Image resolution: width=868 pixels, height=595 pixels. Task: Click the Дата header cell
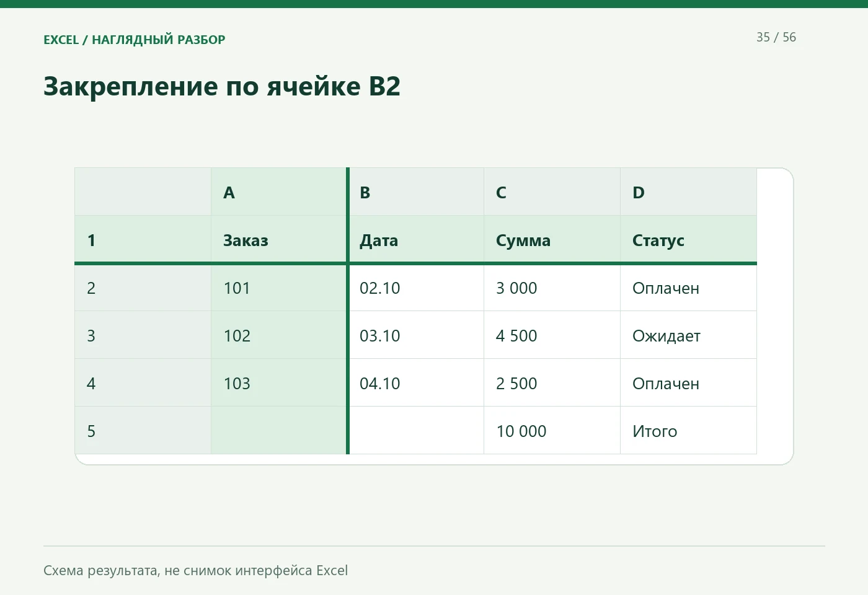pyautogui.click(x=417, y=240)
